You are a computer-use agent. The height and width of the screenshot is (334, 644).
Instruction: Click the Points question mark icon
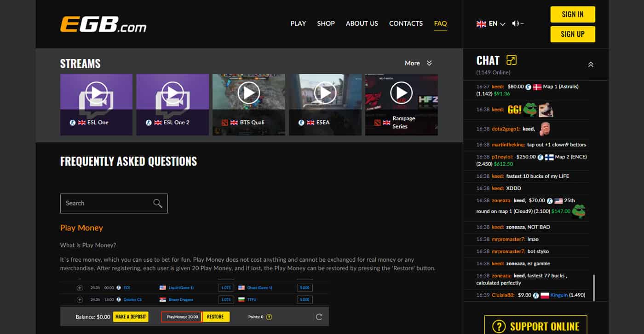pos(269,317)
